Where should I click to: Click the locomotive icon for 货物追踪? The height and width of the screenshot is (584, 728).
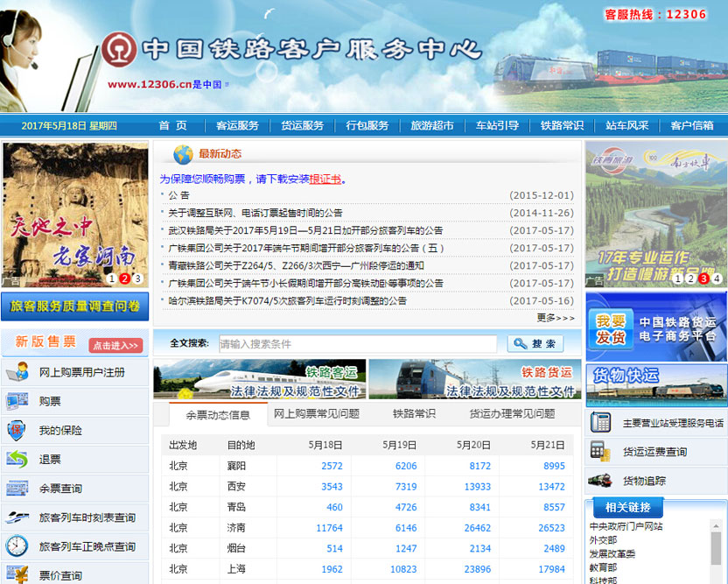pyautogui.click(x=600, y=481)
